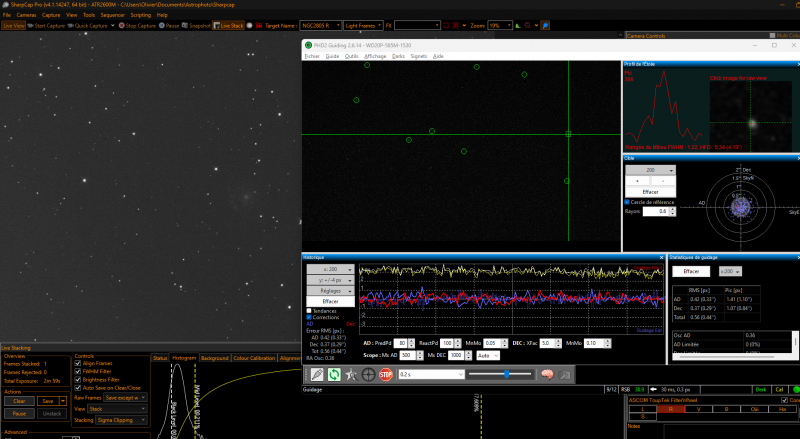800x439 pixels.
Task: Switch to the Background tab
Action: click(214, 358)
